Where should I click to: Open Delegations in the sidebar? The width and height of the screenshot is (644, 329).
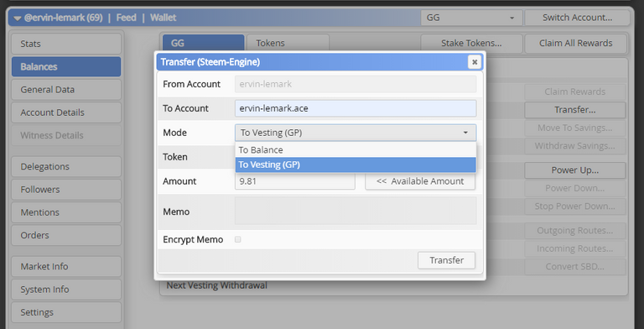[66, 166]
